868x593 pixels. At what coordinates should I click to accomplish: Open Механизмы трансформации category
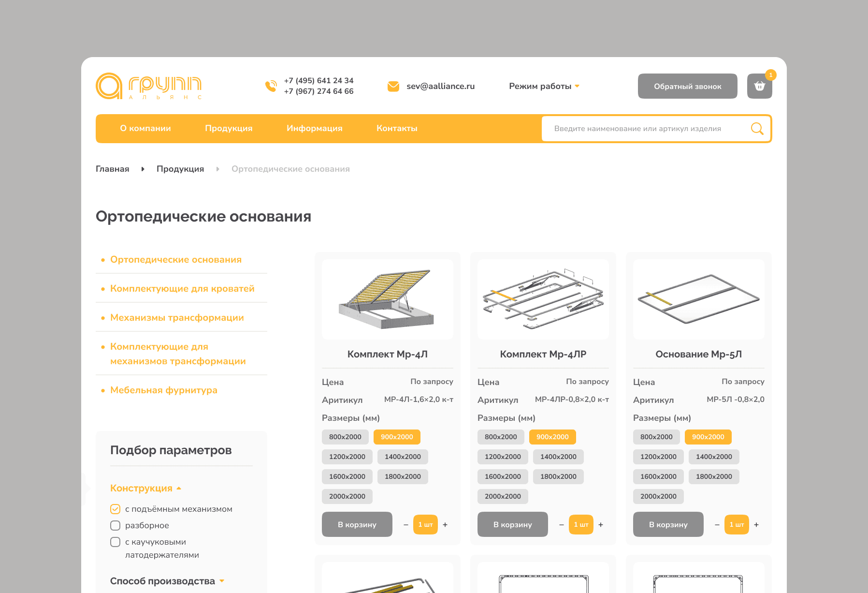177,318
